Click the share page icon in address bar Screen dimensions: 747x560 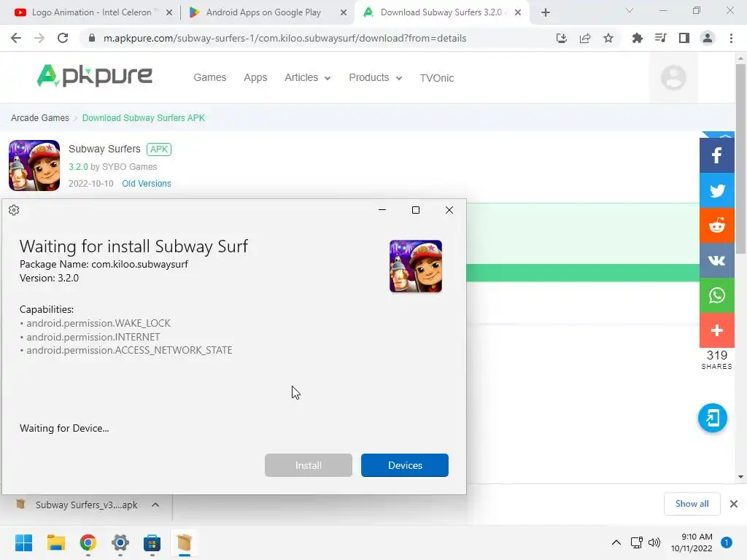coord(585,38)
